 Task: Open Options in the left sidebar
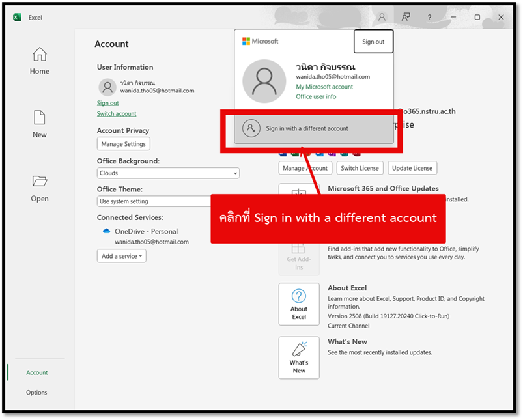pos(36,393)
